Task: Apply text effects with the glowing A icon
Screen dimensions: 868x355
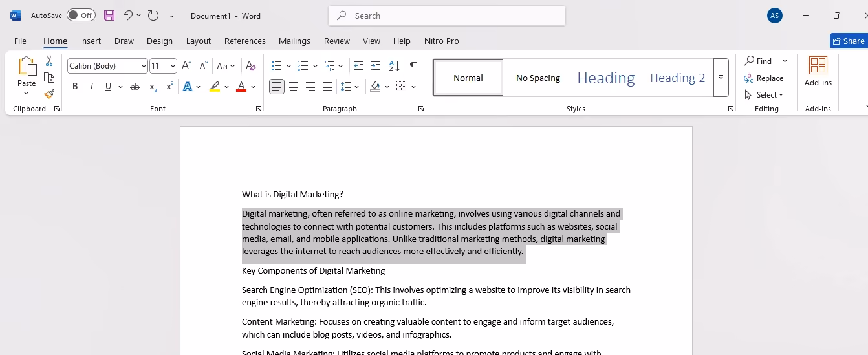Action: tap(188, 87)
